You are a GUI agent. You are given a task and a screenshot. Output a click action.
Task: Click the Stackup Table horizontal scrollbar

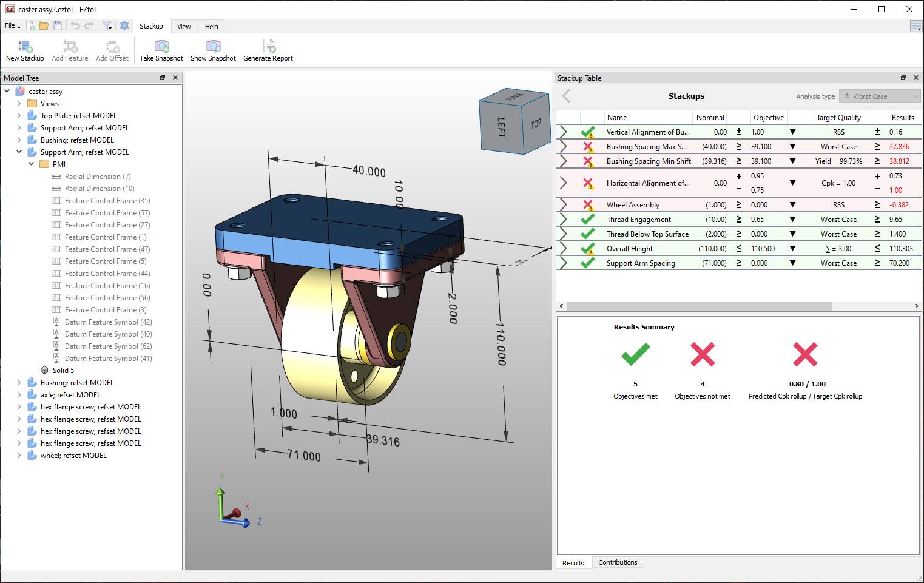click(x=699, y=306)
